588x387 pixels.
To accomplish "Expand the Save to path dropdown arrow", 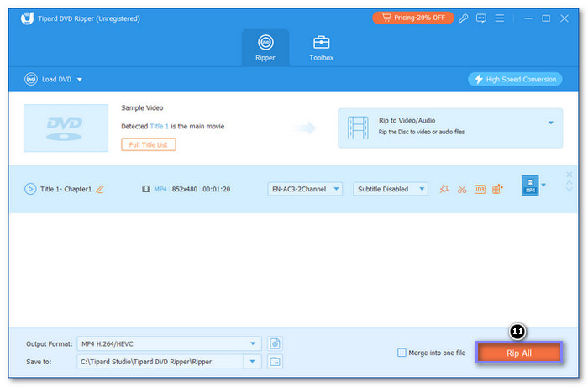I will click(252, 362).
